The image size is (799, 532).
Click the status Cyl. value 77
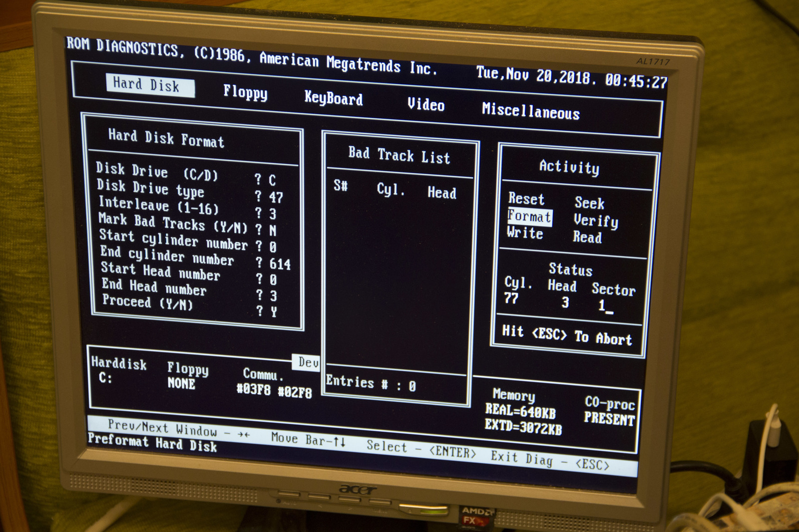coord(511,298)
